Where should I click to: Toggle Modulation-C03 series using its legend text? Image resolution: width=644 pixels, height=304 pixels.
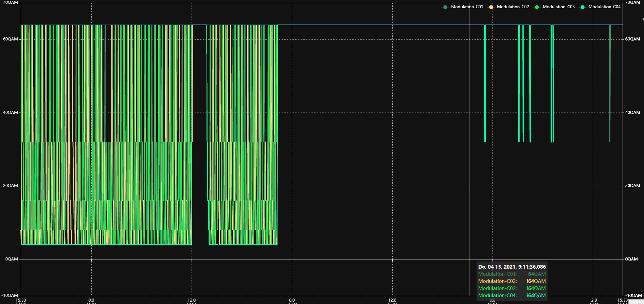(558, 7)
